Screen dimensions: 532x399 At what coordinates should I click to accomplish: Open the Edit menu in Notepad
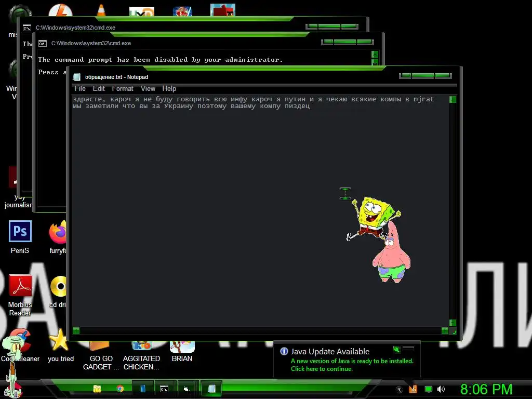click(99, 88)
